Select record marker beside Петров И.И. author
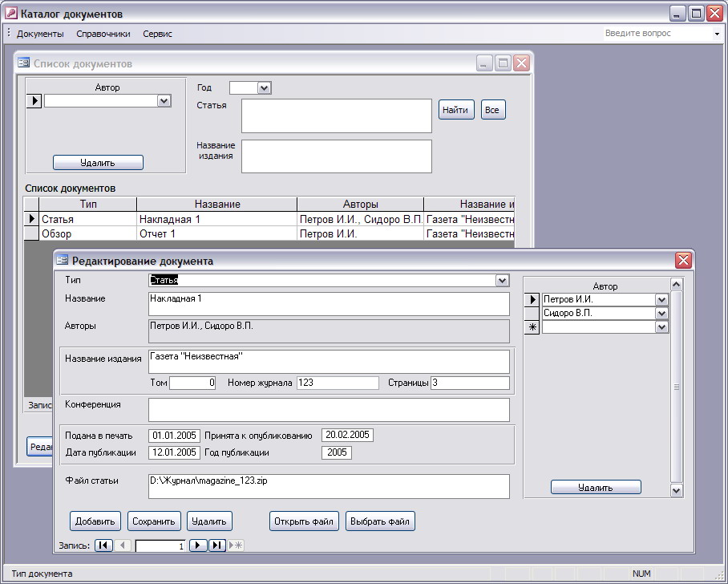Screen dimensions: 728x584 (x=532, y=300)
